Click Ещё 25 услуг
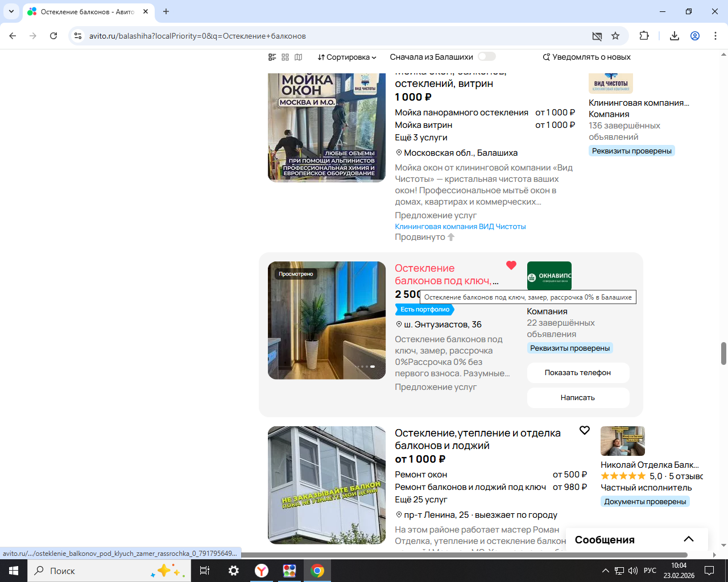 coord(421,500)
